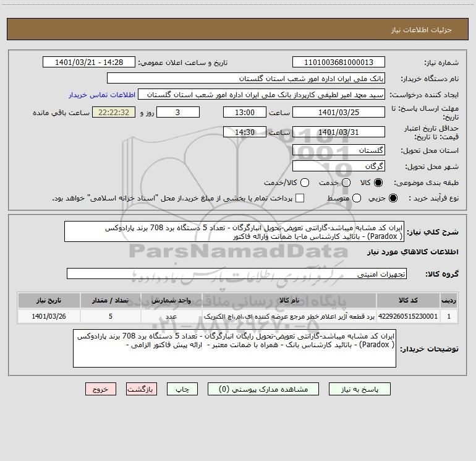
Task: Click the شرح کلی نیاز description box
Action: click(x=234, y=232)
